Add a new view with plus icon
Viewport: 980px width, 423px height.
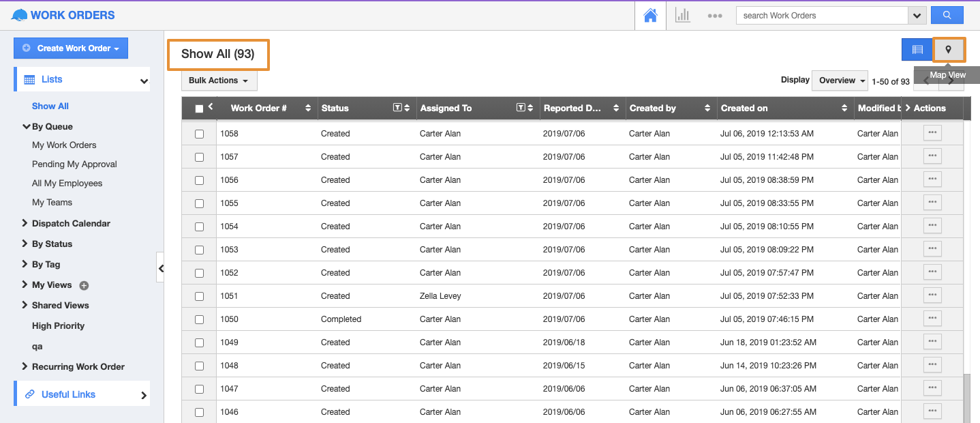pos(84,285)
